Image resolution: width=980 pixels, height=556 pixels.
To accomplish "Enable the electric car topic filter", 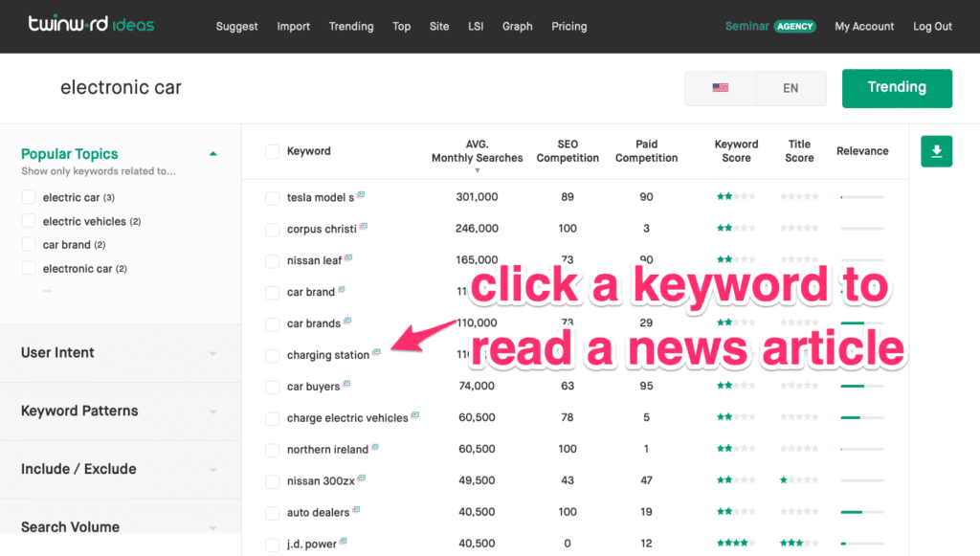I will tap(28, 197).
